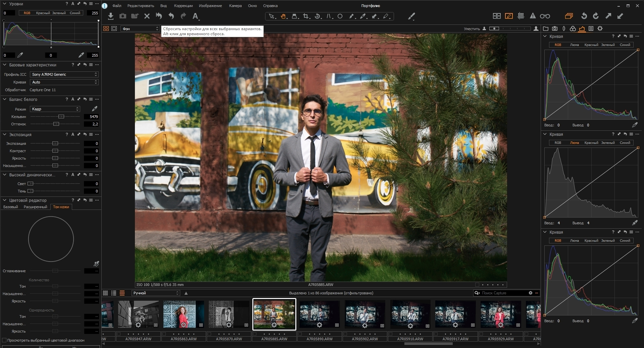
Task: Select the Красный channel in Уровни
Action: coord(43,13)
